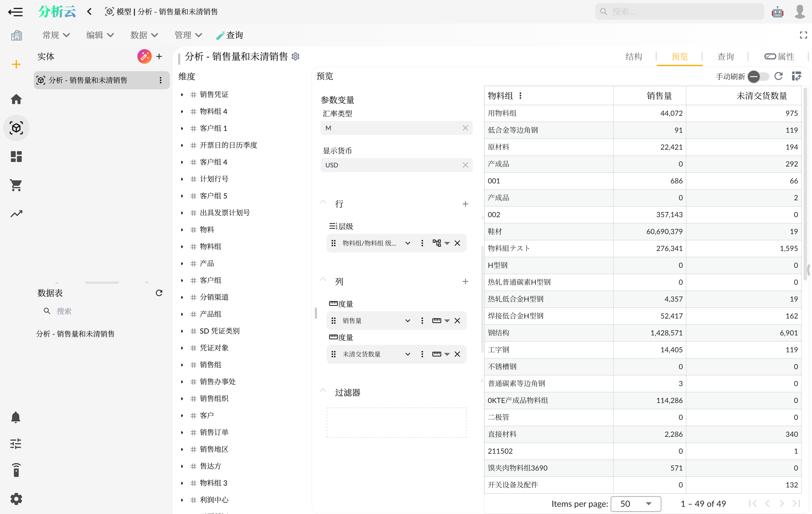This screenshot has width=812, height=514.
Task: Open the shopping cart icon in the left sidebar
Action: click(16, 185)
